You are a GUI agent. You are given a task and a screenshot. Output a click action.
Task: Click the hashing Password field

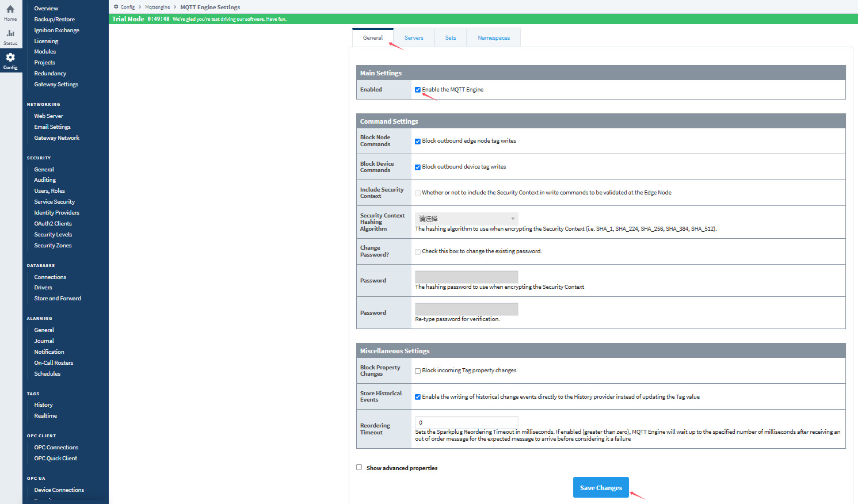point(467,277)
